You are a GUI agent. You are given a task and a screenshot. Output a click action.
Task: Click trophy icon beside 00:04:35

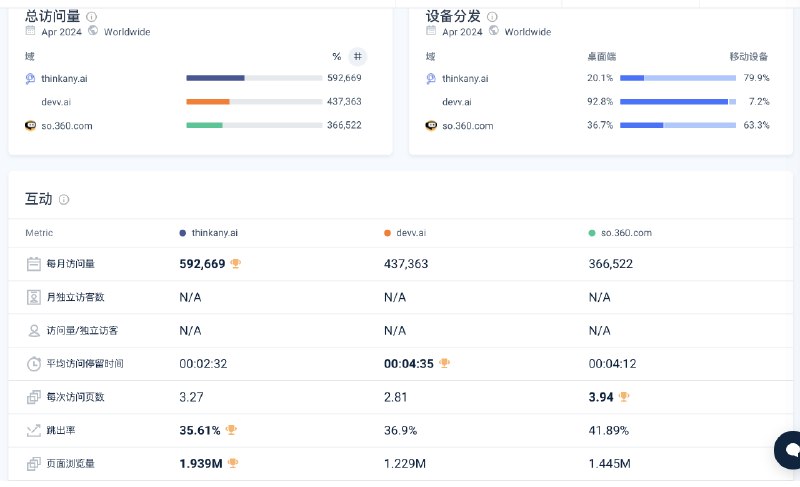pos(444,363)
